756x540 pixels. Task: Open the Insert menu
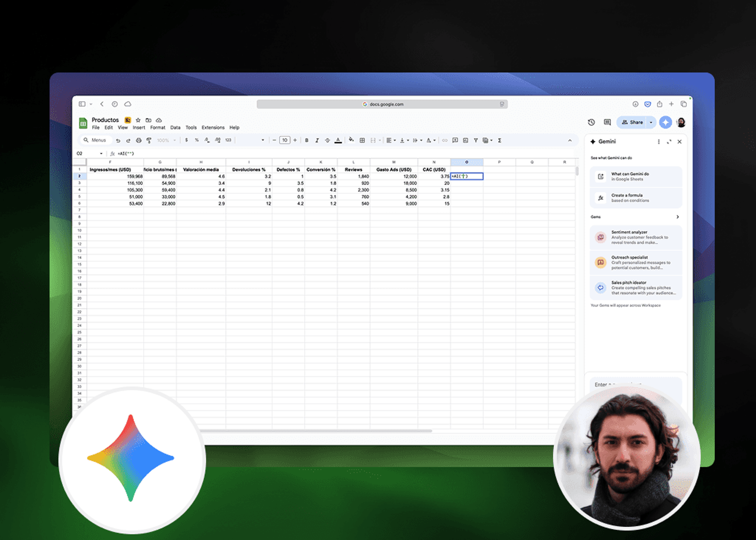tap(139, 127)
